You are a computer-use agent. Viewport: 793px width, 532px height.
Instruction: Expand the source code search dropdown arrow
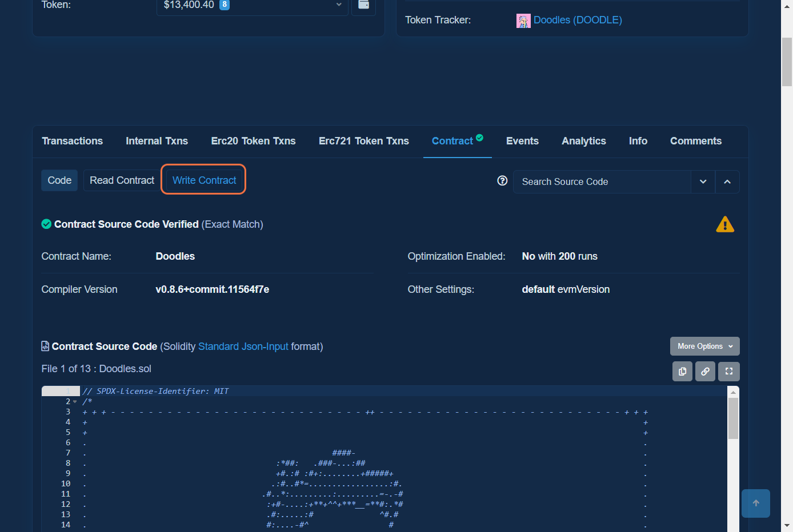703,182
